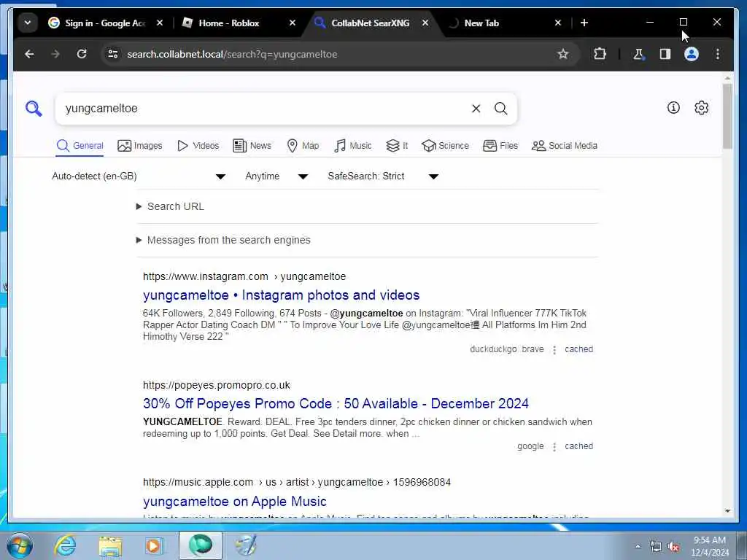This screenshot has height=560, width=747.
Task: Close the CollabNet SearXNG tab
Action: coord(425,23)
